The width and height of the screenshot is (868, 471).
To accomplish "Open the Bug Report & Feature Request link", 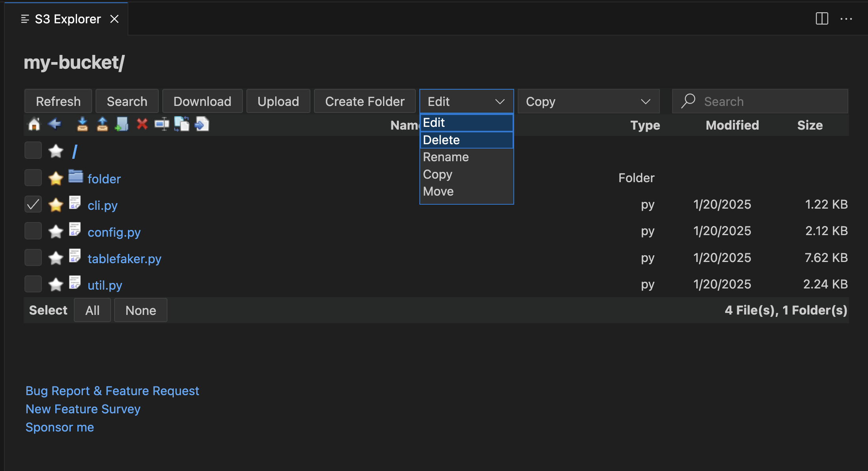I will click(x=112, y=391).
